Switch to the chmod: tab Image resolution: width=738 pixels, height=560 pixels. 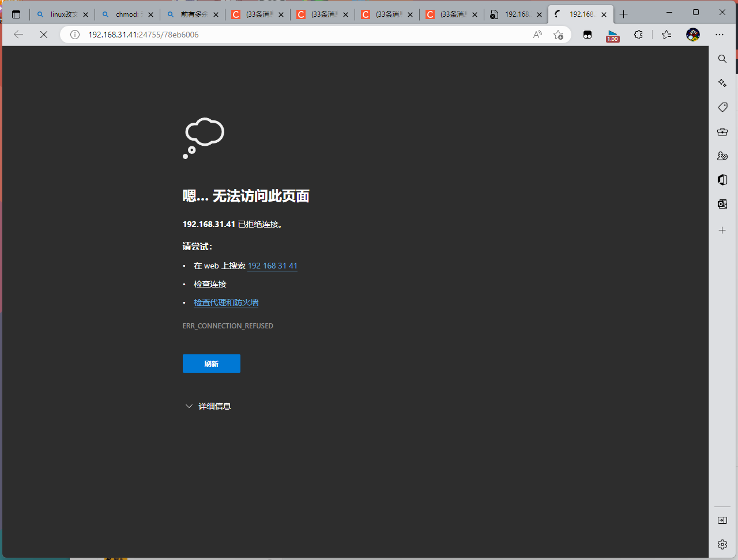pos(127,14)
